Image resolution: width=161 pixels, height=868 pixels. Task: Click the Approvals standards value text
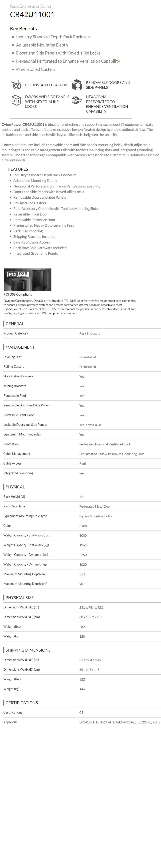119,722
